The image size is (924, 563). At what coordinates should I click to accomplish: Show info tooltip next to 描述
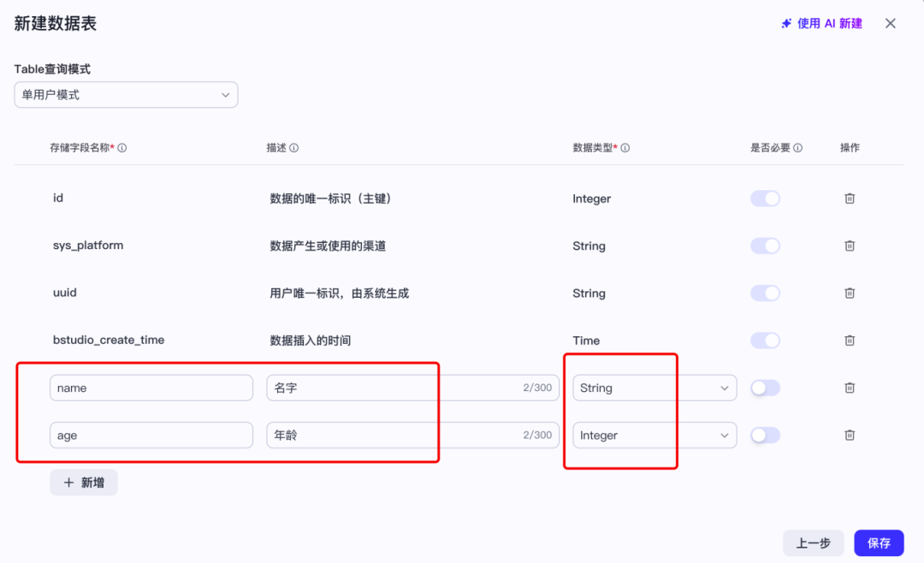click(x=294, y=148)
